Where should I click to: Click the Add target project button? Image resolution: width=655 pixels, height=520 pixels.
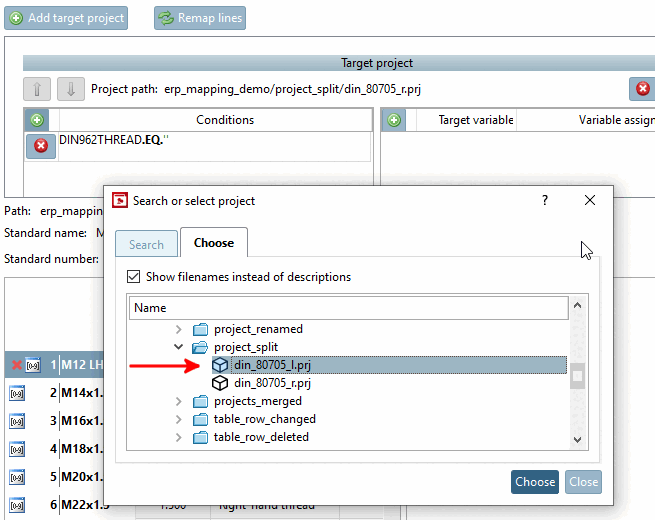[x=69, y=18]
